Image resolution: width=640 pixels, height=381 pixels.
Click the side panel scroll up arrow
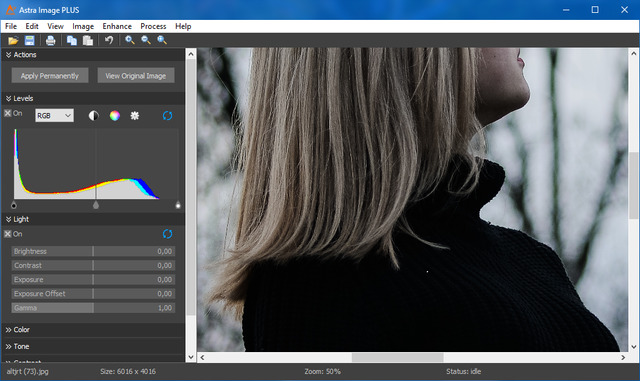point(191,53)
